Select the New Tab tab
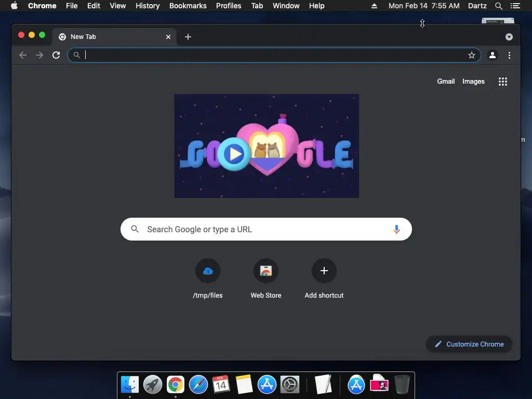Viewport: 532px width, 399px height. [114, 37]
